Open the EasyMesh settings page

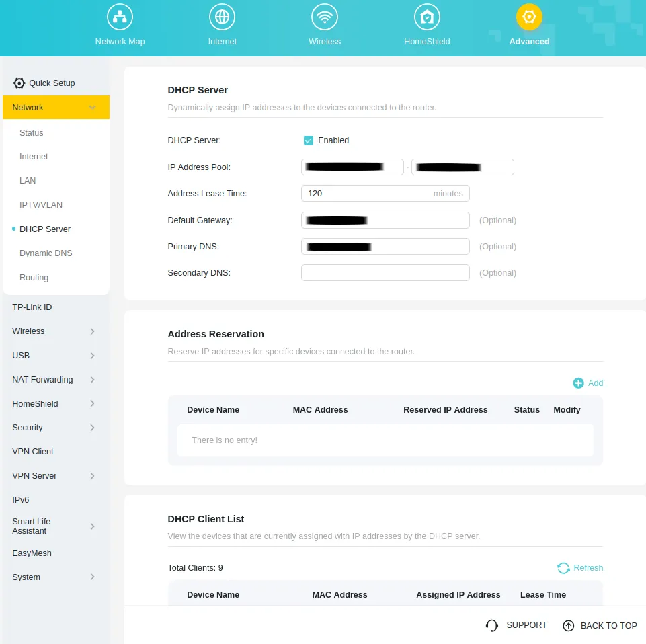click(32, 553)
